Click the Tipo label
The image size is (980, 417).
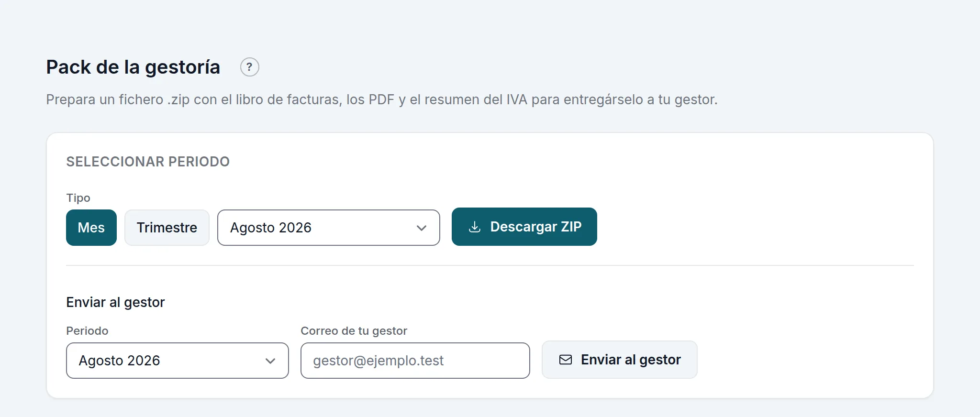(78, 198)
